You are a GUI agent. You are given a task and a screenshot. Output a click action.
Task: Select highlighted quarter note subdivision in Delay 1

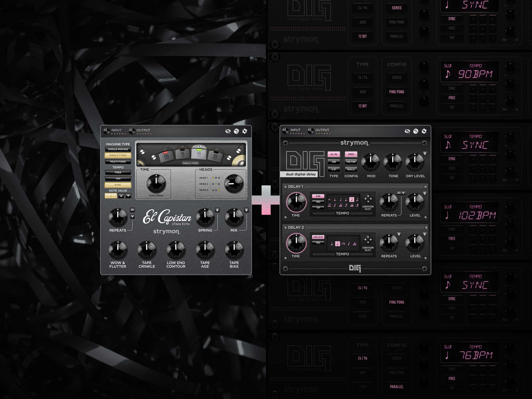point(352,199)
